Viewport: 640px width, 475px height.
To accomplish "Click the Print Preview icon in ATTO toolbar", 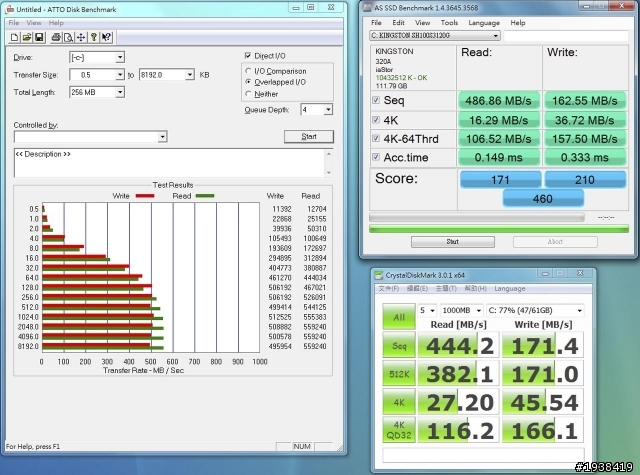I will click(x=69, y=38).
